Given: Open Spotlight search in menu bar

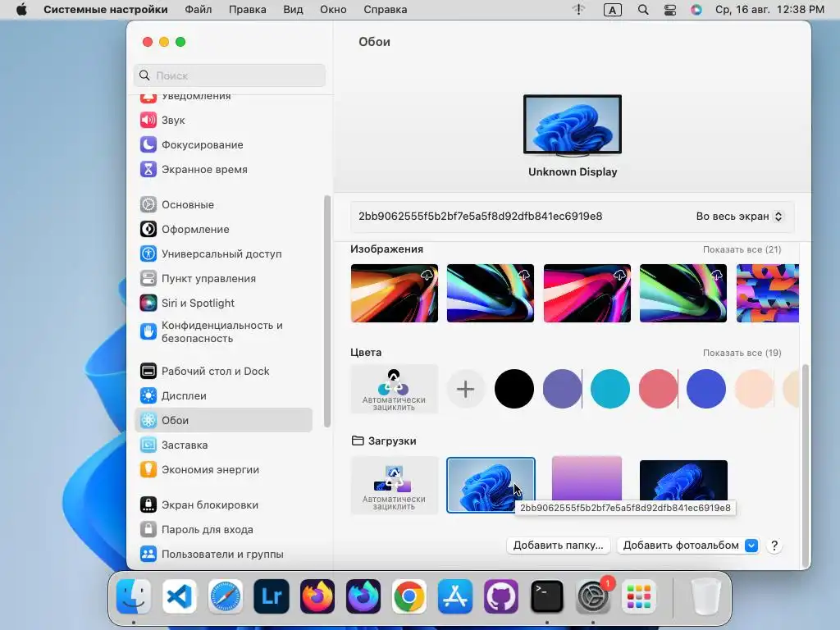Looking at the screenshot, I should pos(643,10).
